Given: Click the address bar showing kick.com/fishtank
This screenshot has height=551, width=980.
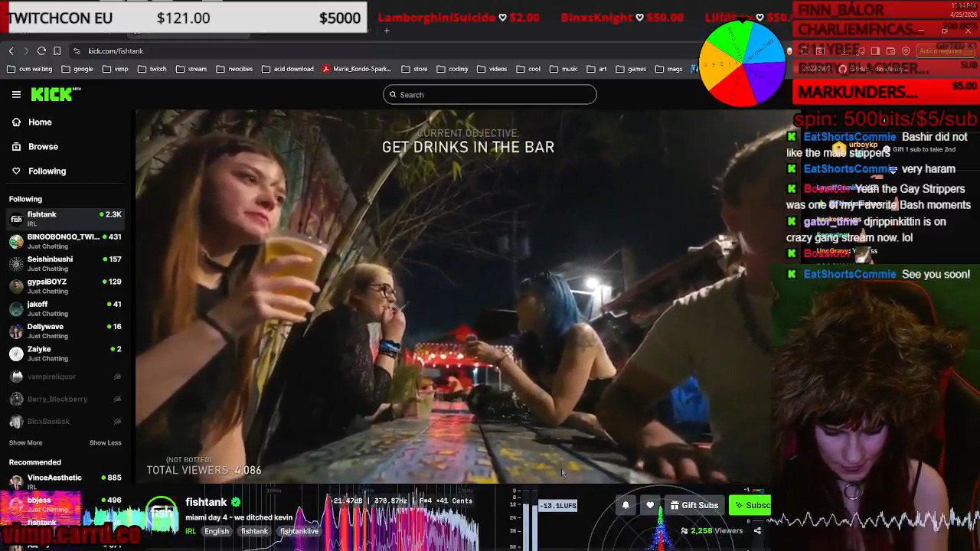Looking at the screenshot, I should pyautogui.click(x=116, y=51).
